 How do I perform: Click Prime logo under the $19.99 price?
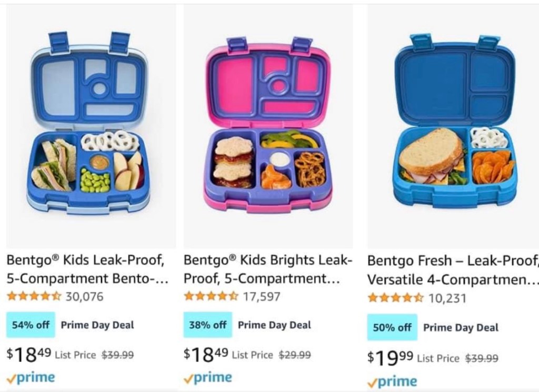click(392, 381)
